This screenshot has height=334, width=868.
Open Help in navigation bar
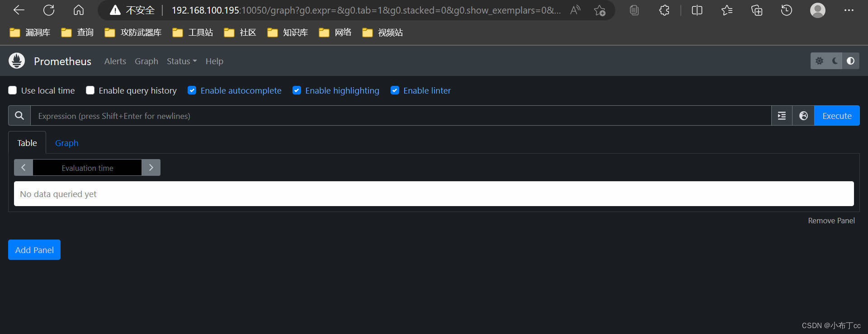pos(214,61)
